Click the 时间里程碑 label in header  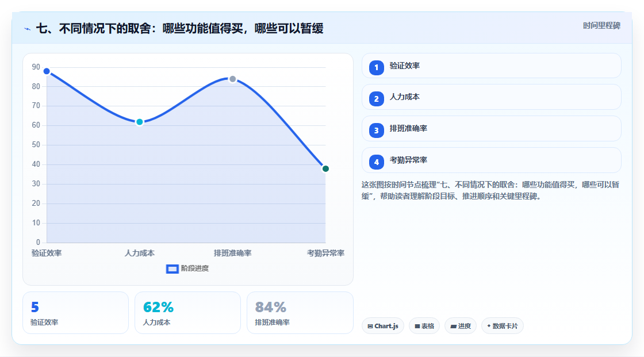[601, 25]
